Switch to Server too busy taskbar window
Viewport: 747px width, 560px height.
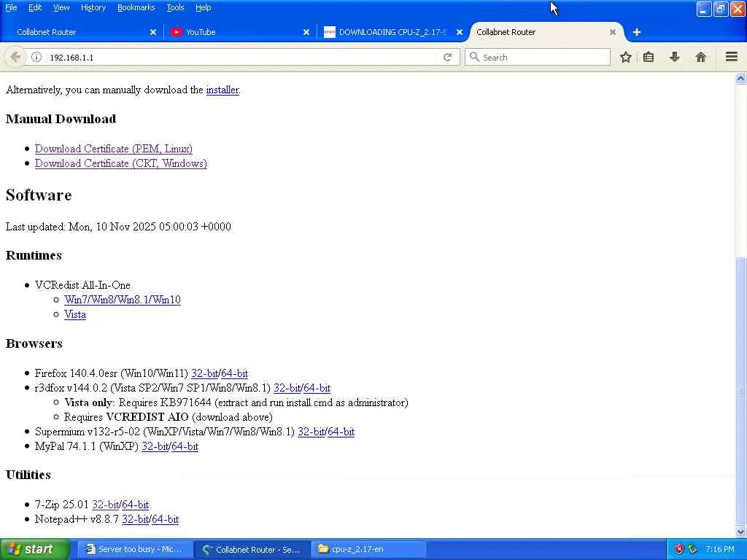pyautogui.click(x=135, y=550)
